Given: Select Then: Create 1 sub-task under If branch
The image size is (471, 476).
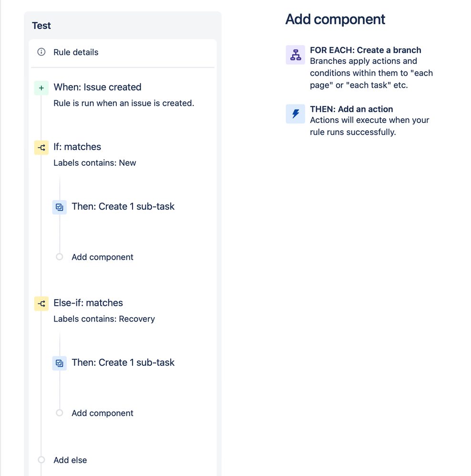Looking at the screenshot, I should pos(123,206).
